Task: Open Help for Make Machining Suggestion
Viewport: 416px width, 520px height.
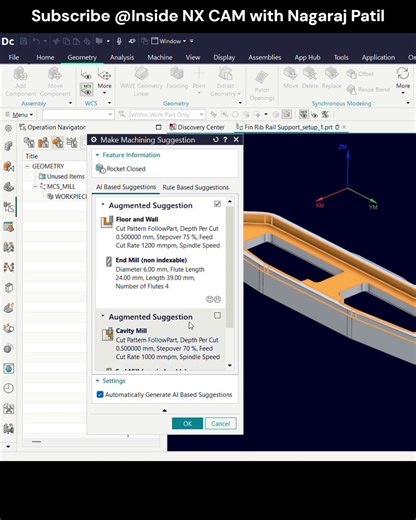Action: pos(225,140)
